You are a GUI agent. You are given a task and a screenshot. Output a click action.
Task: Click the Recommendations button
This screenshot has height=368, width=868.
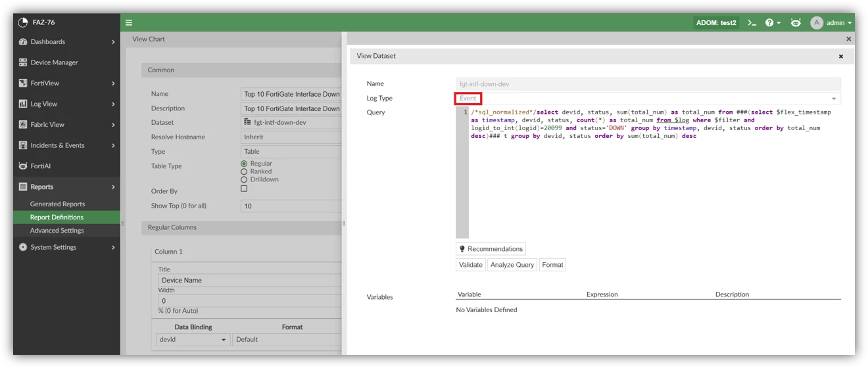coord(491,249)
